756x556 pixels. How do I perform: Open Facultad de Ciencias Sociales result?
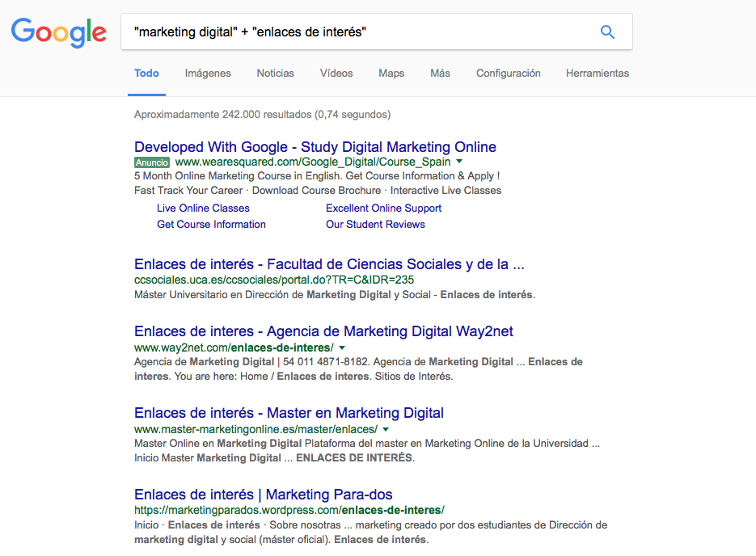(329, 264)
